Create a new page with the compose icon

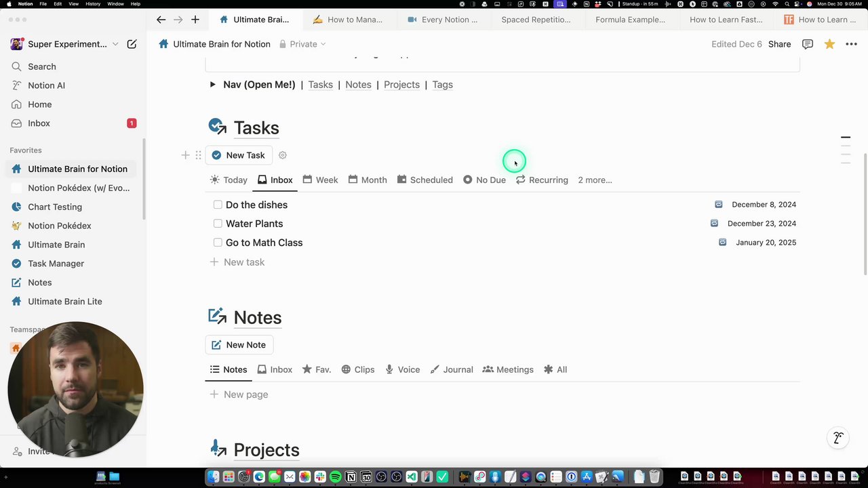(x=132, y=44)
